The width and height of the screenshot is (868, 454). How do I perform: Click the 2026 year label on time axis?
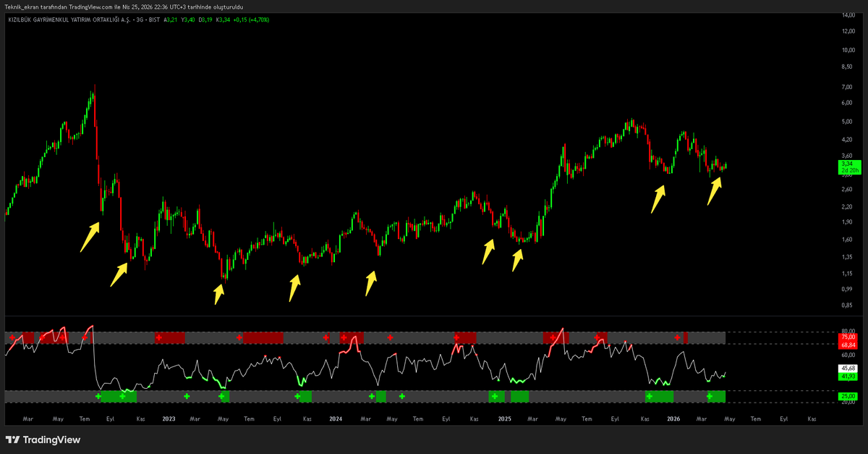673,419
